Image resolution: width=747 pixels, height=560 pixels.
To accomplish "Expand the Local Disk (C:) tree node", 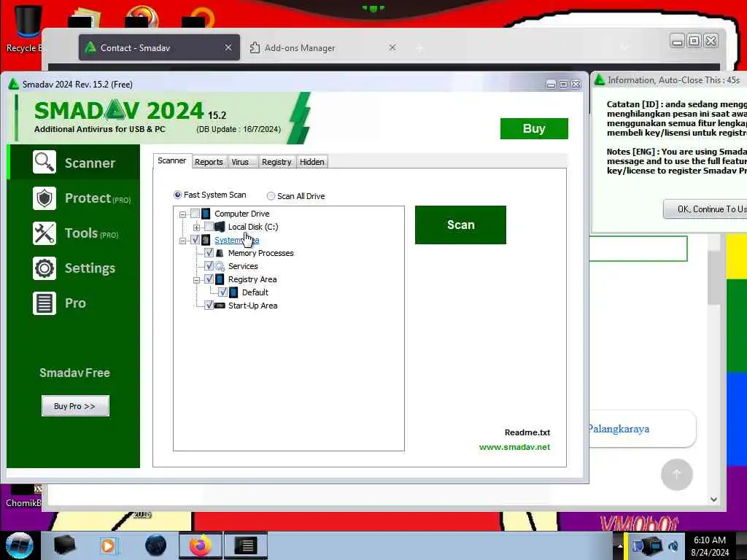I will click(196, 227).
